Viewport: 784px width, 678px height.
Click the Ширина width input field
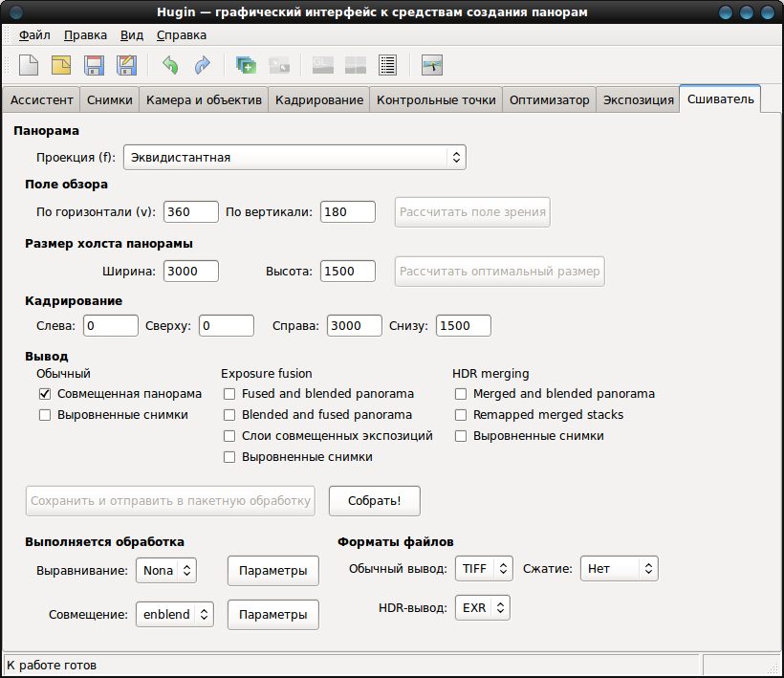click(191, 271)
